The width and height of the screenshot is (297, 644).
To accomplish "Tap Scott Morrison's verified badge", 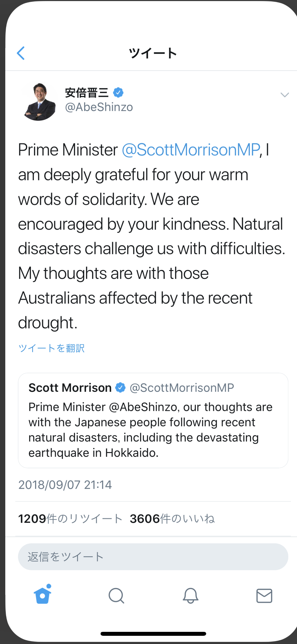I will [x=120, y=388].
